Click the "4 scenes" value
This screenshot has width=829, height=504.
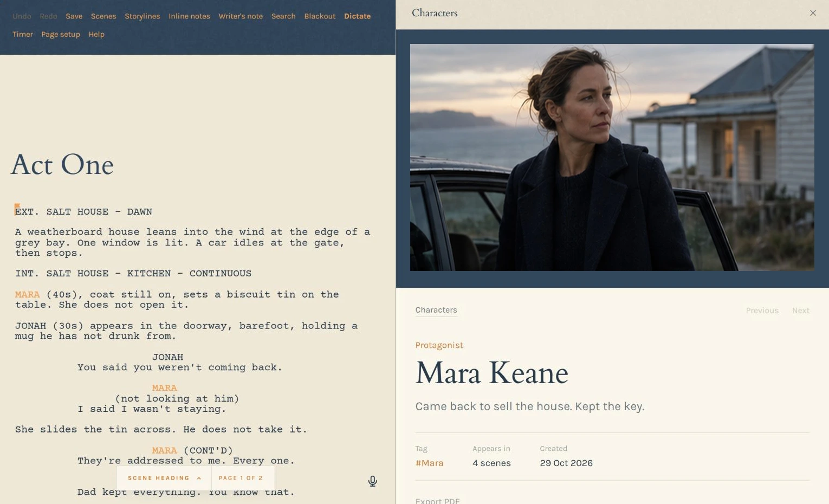pos(491,463)
